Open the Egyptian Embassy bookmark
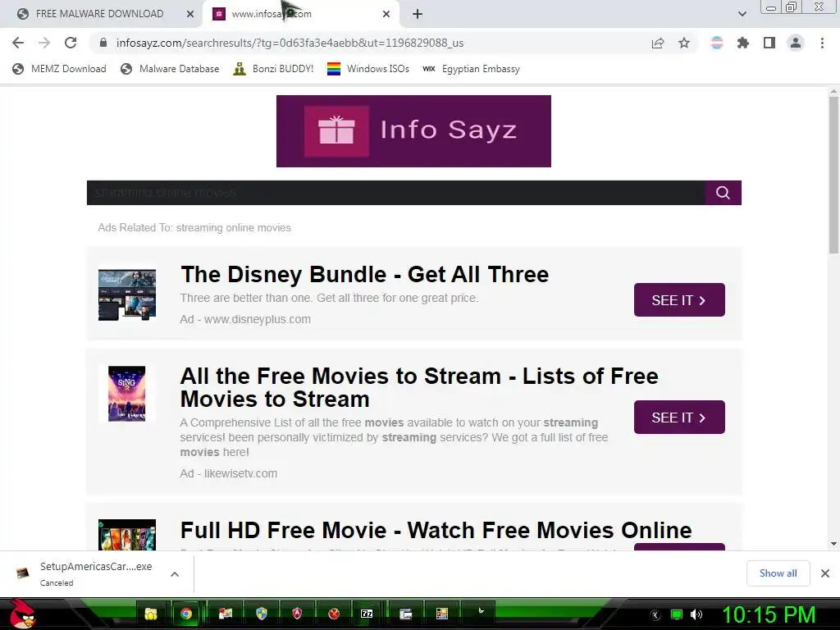Screen dimensions: 840x630 [471, 69]
